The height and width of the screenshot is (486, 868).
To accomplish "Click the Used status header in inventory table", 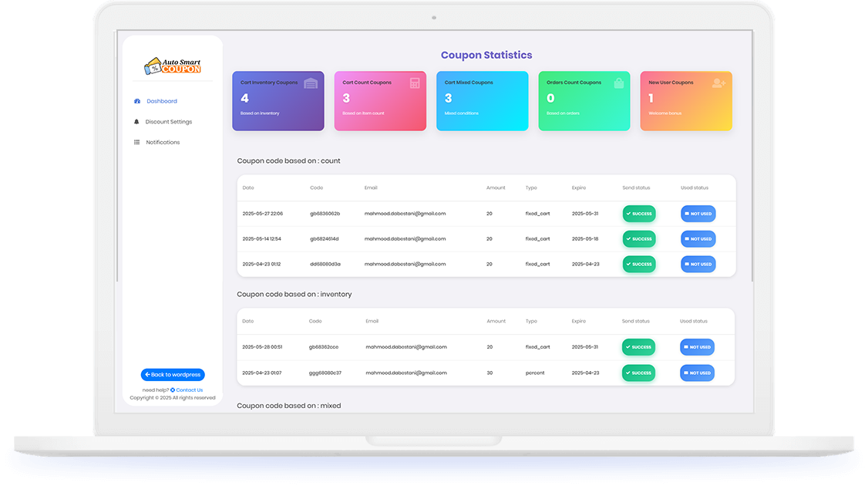I will (x=694, y=322).
